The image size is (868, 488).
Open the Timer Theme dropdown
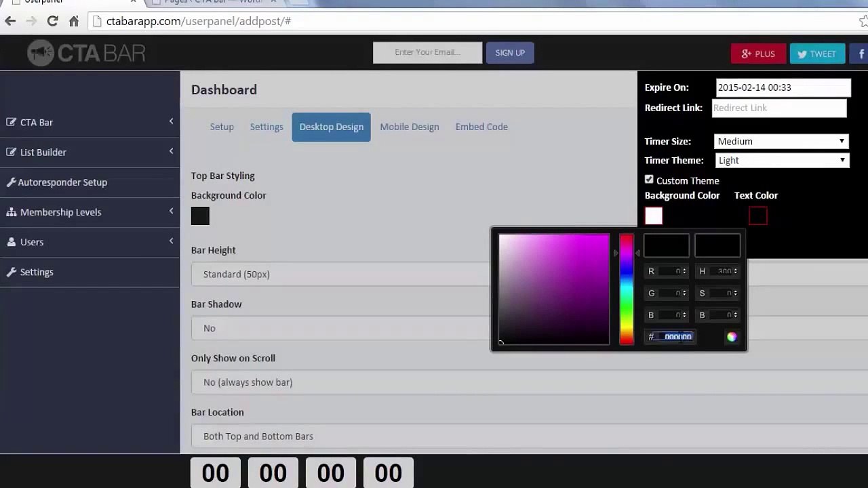[782, 161]
